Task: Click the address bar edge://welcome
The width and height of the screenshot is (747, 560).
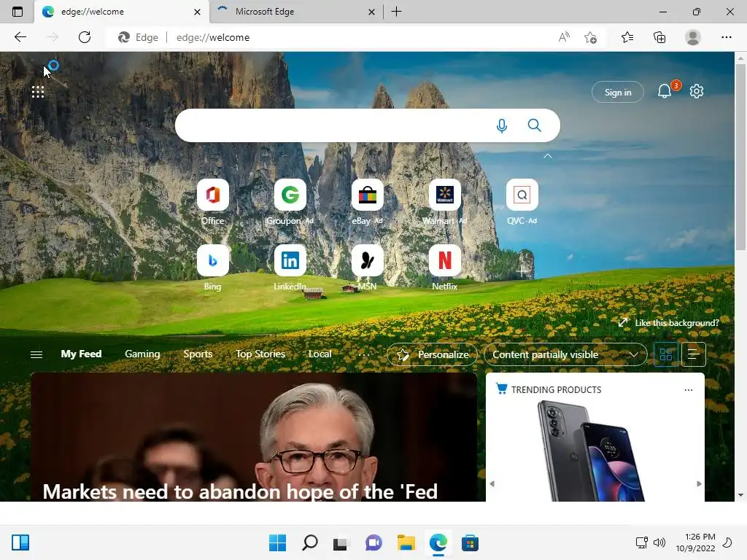Action: (x=212, y=37)
